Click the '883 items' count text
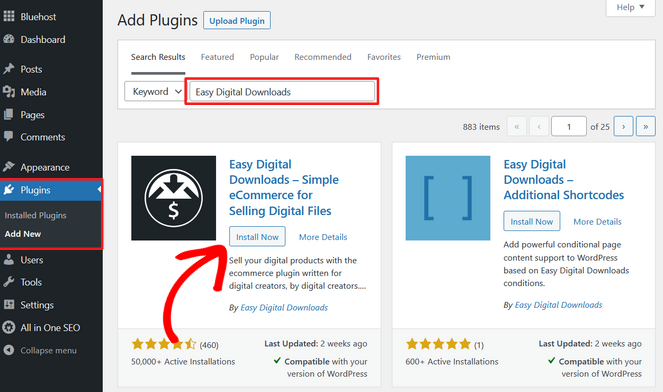This screenshot has width=663, height=392. tap(481, 126)
